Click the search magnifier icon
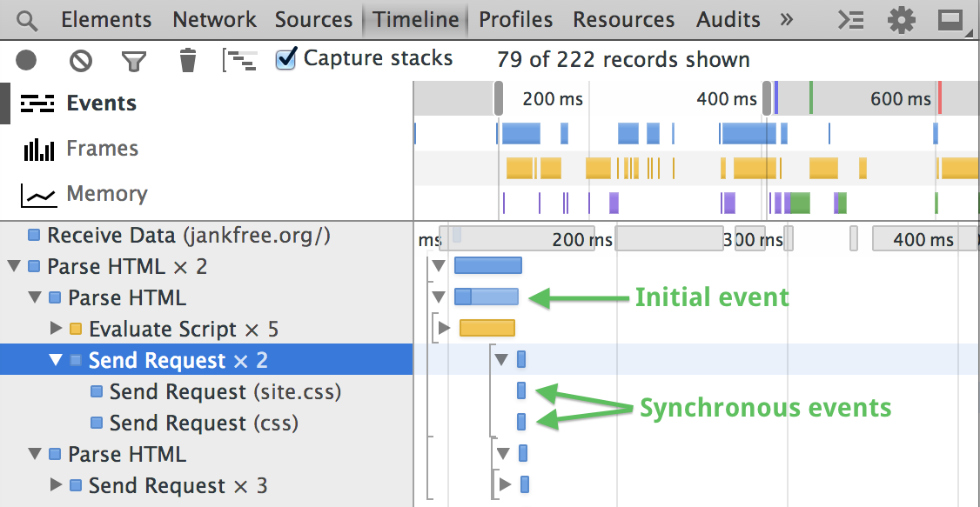The height and width of the screenshot is (507, 980). coord(27,19)
